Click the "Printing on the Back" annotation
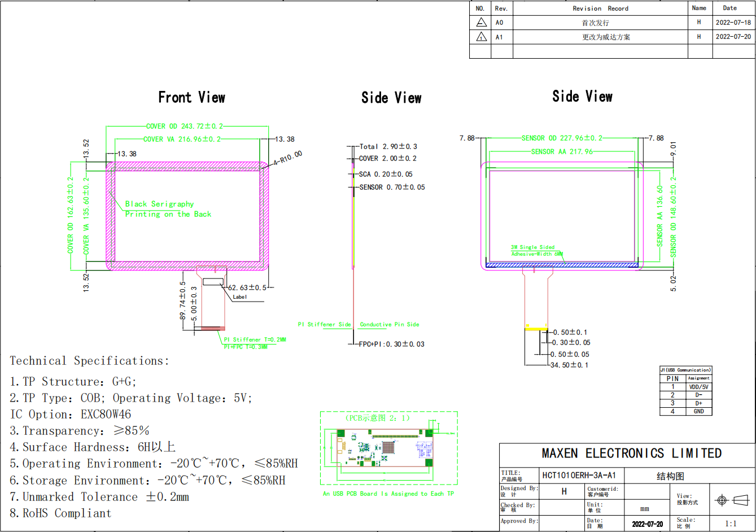 coord(168,214)
